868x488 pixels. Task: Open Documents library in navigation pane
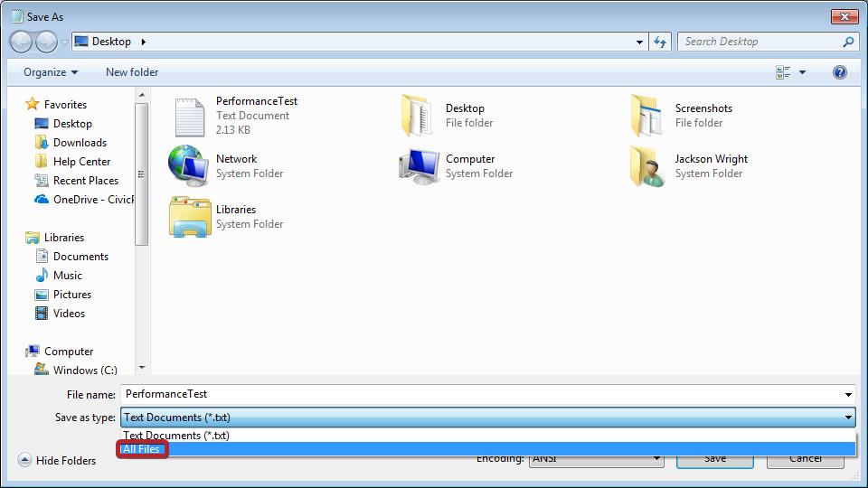pyautogui.click(x=80, y=256)
